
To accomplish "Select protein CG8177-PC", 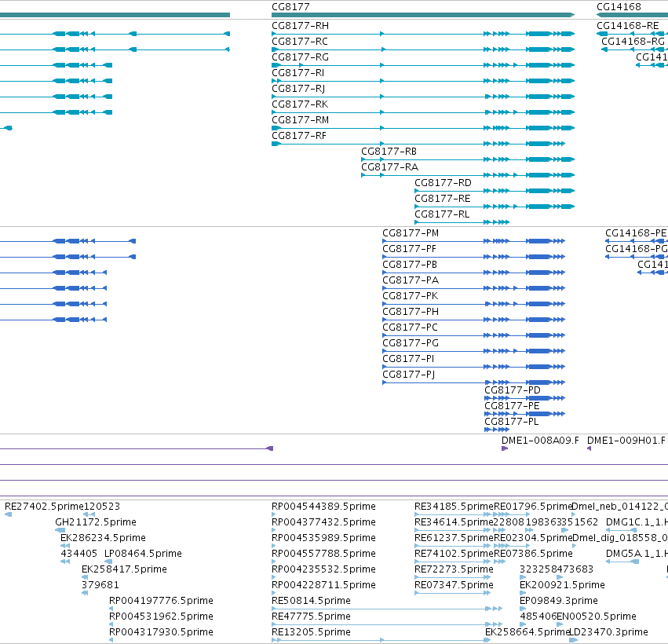I will (x=410, y=328).
